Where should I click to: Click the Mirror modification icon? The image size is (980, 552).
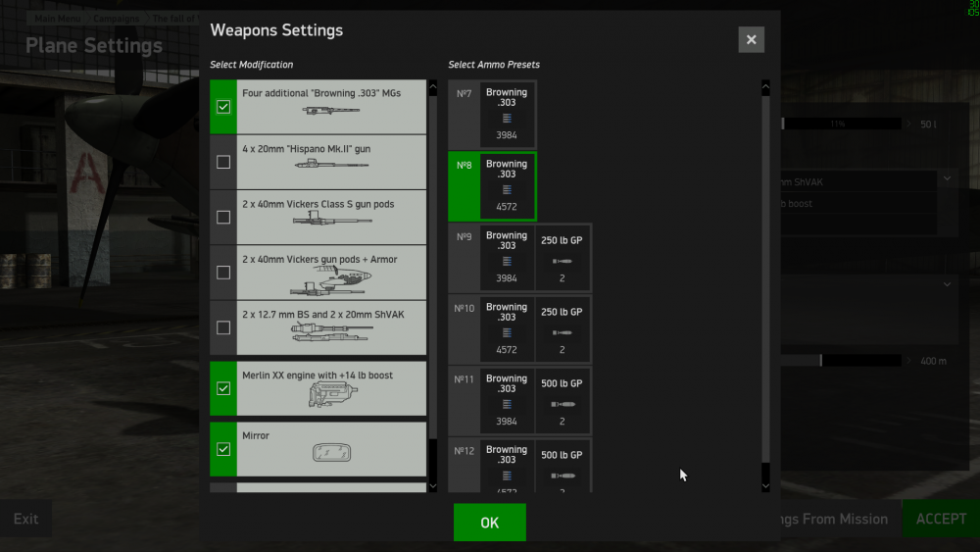pyautogui.click(x=331, y=453)
